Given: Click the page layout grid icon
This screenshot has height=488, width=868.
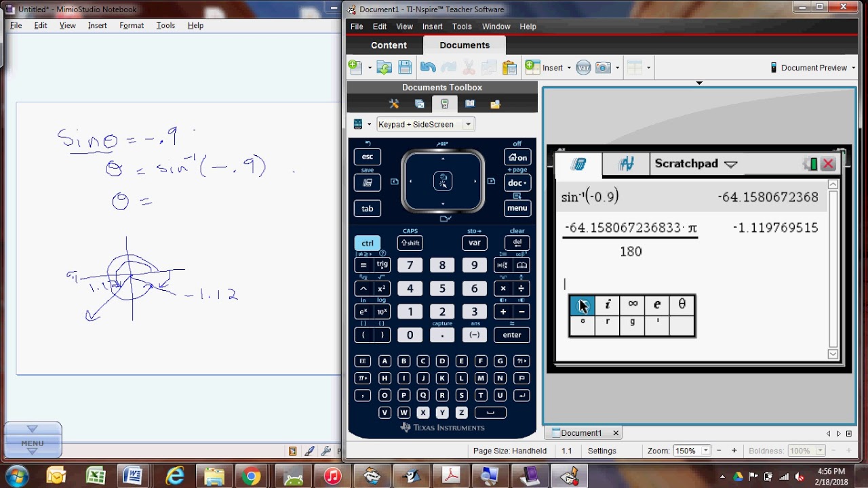Looking at the screenshot, I should [635, 67].
